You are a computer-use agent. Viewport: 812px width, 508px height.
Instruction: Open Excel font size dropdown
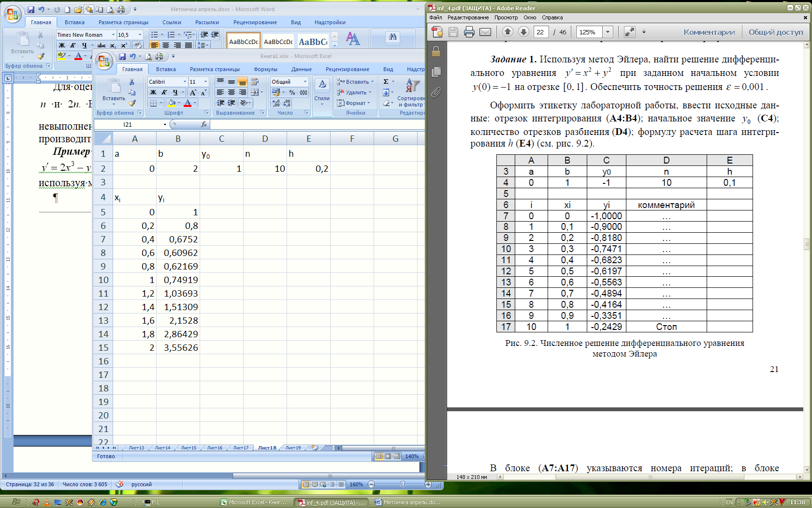point(205,82)
